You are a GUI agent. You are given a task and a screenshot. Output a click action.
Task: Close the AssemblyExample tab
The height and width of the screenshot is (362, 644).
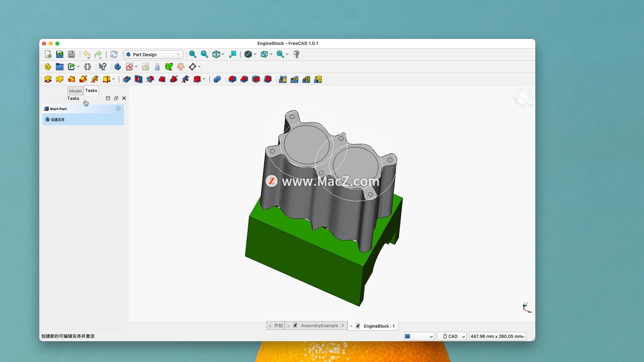288,326
